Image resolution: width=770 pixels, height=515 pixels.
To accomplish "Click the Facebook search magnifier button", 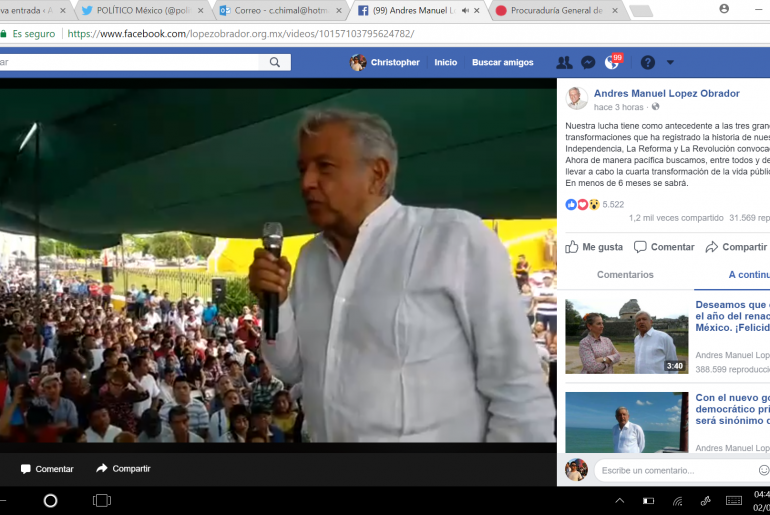I will click(x=274, y=62).
